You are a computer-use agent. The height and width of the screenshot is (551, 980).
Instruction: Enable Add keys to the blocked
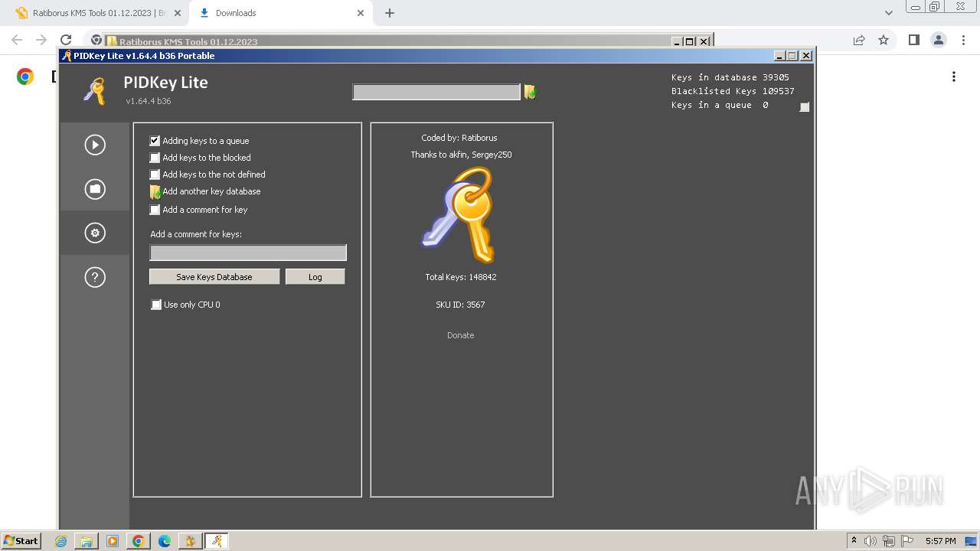pos(155,158)
